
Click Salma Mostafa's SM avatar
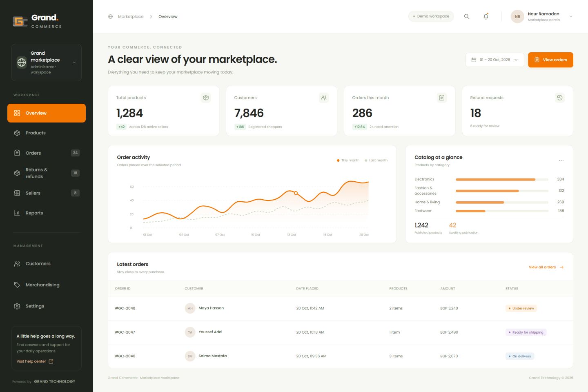[x=190, y=356]
